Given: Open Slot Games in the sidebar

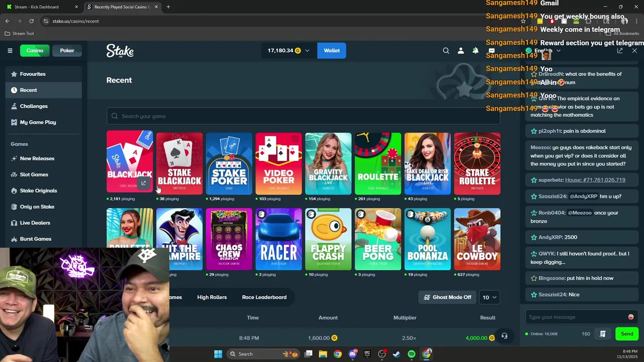Looking at the screenshot, I should [43, 174].
